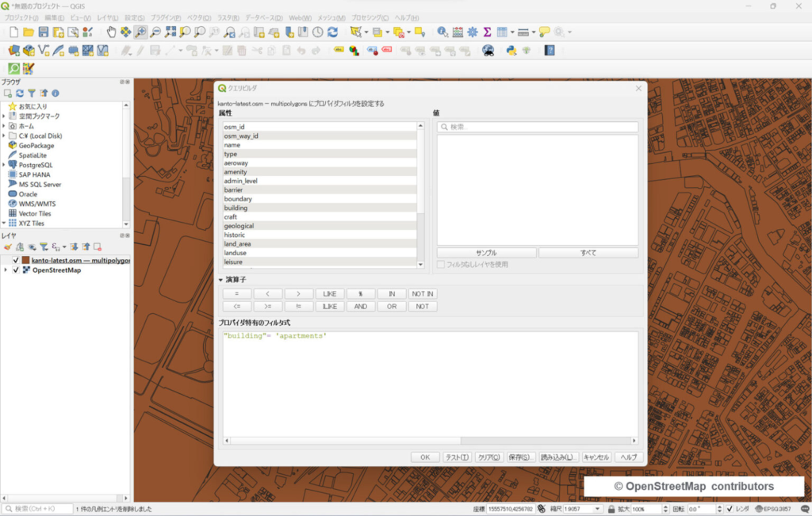Viewport: 812px width, 516px height.
Task: Open the Python console icon
Action: tap(511, 51)
